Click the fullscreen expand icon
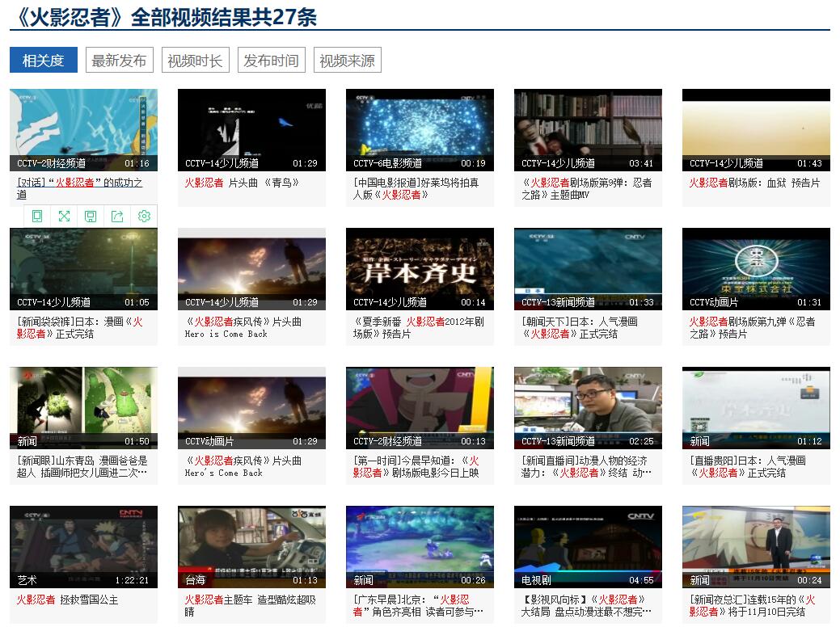 [x=63, y=216]
